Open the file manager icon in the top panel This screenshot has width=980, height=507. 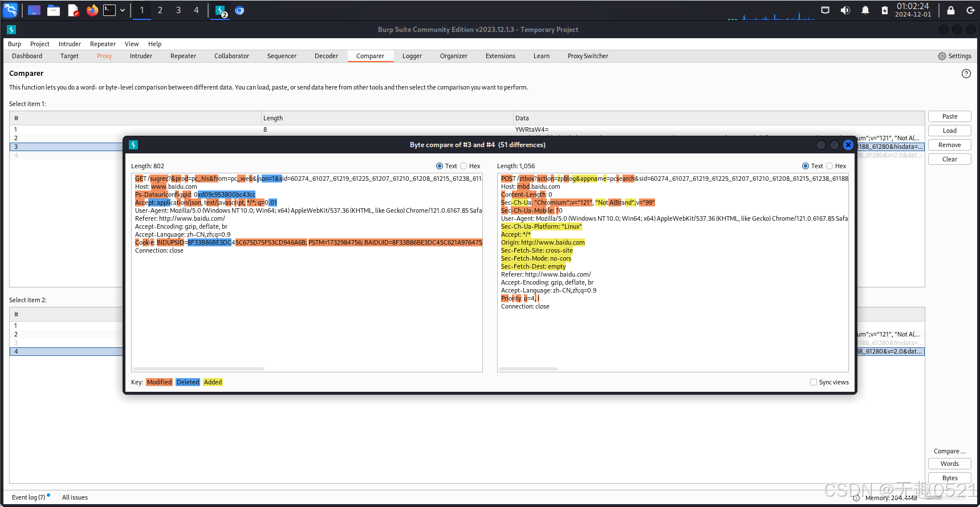tap(54, 10)
